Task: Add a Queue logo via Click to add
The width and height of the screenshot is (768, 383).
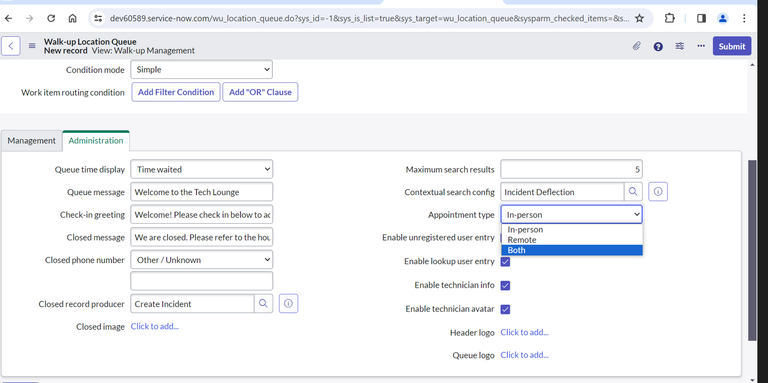Action: 525,355
